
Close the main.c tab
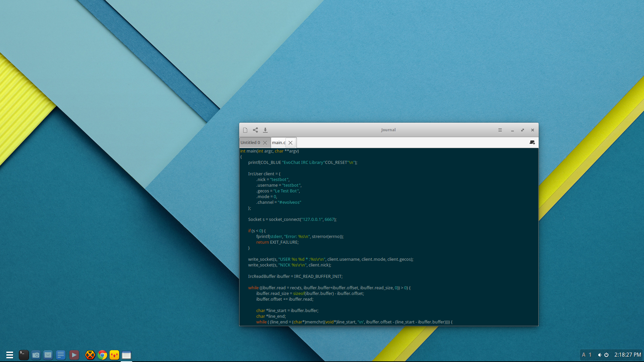(x=290, y=143)
